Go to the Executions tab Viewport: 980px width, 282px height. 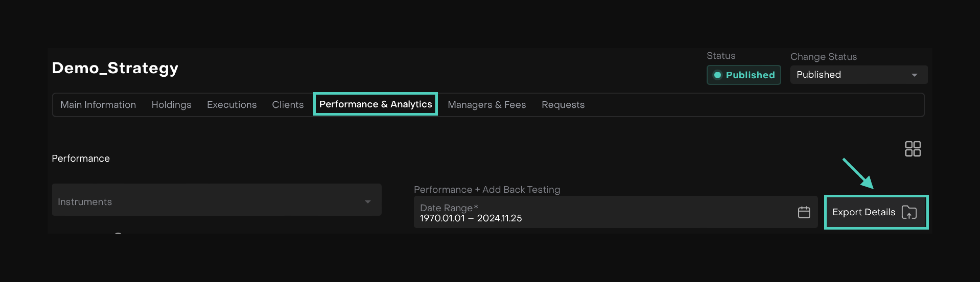pyautogui.click(x=232, y=105)
